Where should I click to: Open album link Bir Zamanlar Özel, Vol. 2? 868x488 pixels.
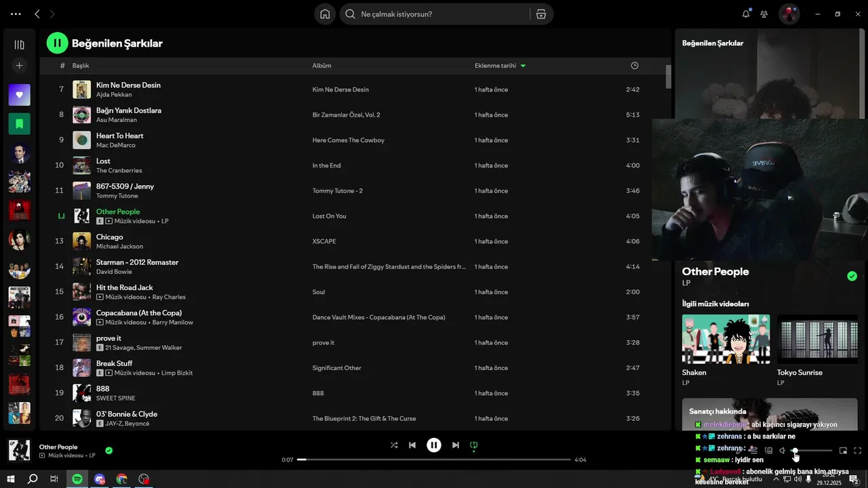click(346, 115)
